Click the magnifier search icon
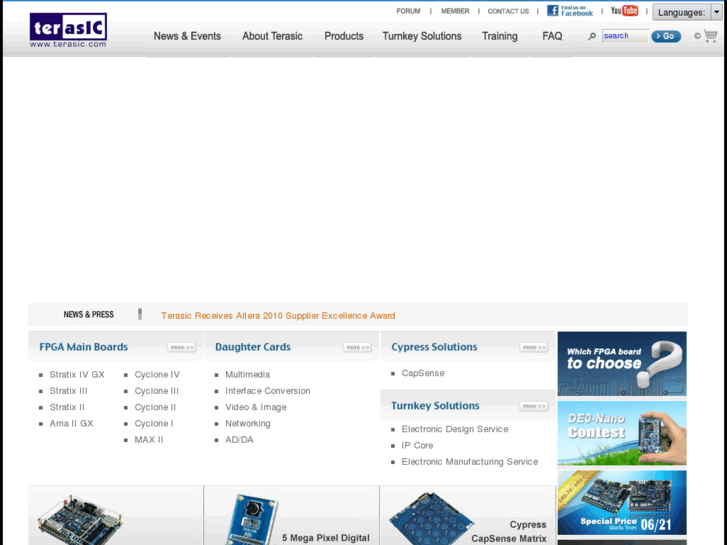Viewport: 727px width, 545px height. [592, 36]
